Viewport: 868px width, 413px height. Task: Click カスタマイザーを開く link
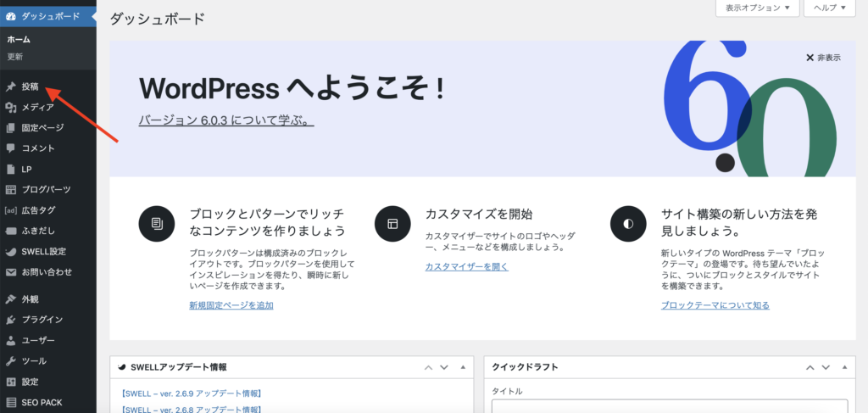tap(467, 267)
